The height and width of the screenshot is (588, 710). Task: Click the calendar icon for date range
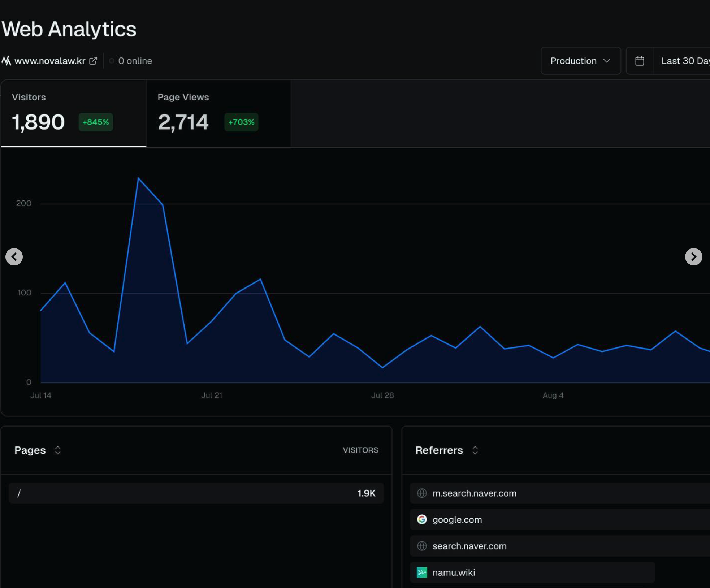[x=640, y=61]
